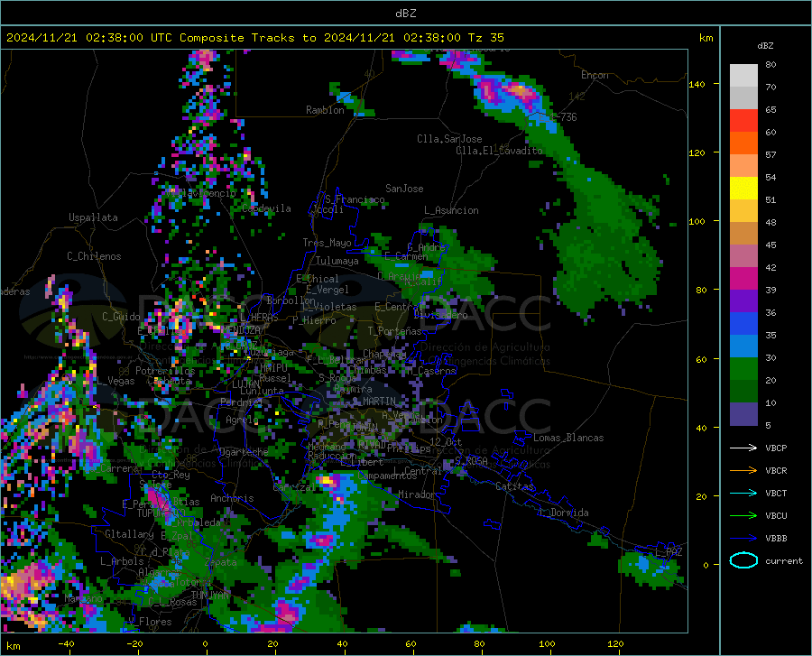Click the 'VBCT' legend label
Image resolution: width=812 pixels, height=656 pixels.
[776, 494]
